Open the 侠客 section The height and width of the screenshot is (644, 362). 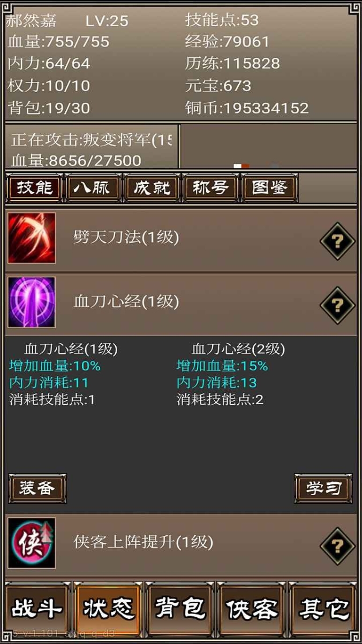click(x=252, y=609)
